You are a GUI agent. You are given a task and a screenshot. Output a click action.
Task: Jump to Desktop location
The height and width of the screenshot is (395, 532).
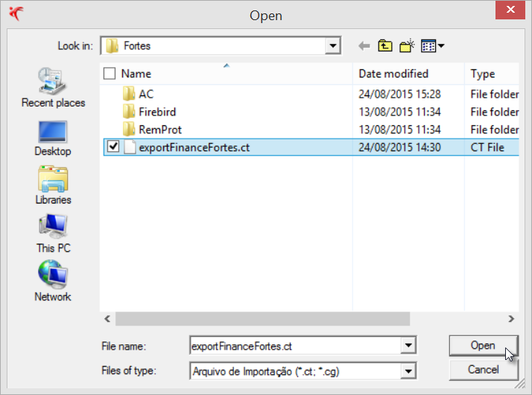pyautogui.click(x=53, y=136)
